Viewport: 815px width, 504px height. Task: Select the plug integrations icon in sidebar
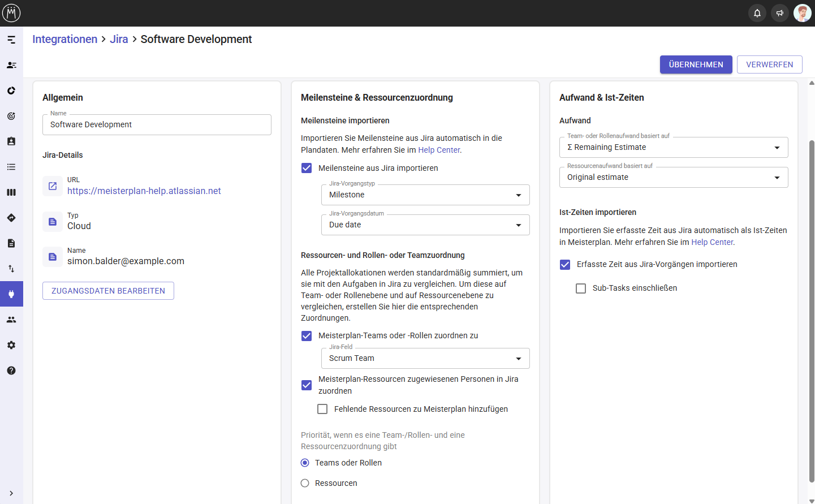[x=11, y=294]
